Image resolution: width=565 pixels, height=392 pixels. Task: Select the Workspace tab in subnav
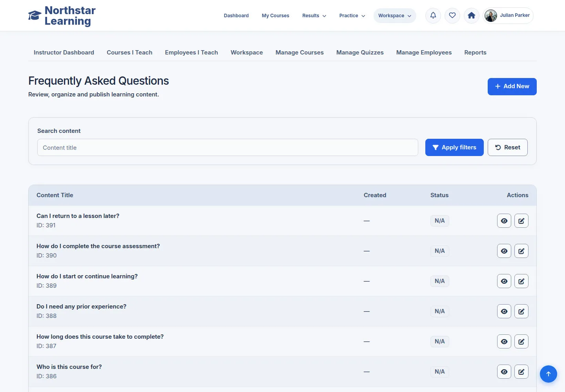click(x=247, y=53)
